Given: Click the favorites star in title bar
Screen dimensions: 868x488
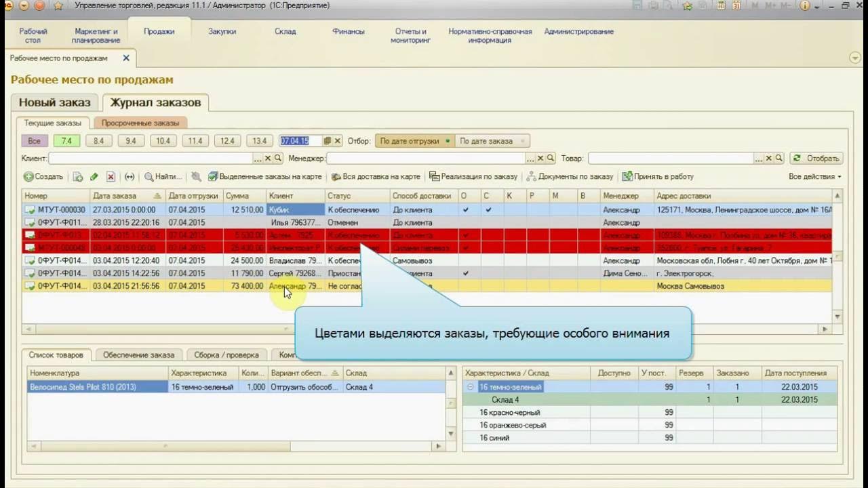Looking at the screenshot, I should (58, 6).
